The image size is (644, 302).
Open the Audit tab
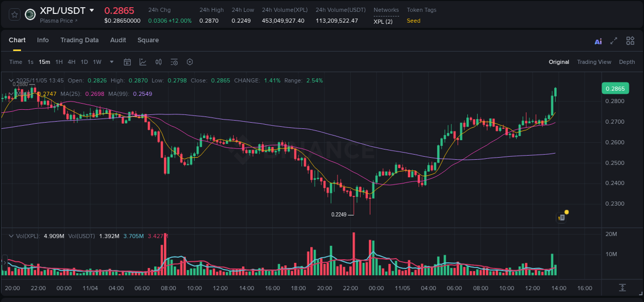(118, 40)
